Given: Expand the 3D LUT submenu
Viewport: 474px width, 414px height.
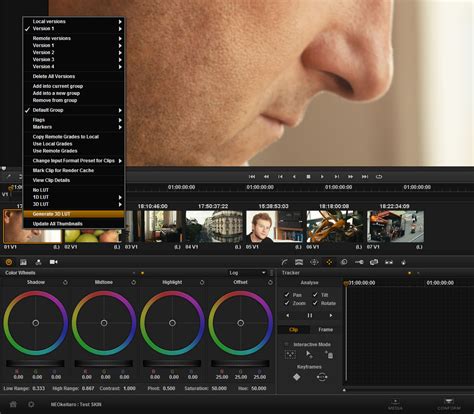Looking at the screenshot, I should point(74,204).
